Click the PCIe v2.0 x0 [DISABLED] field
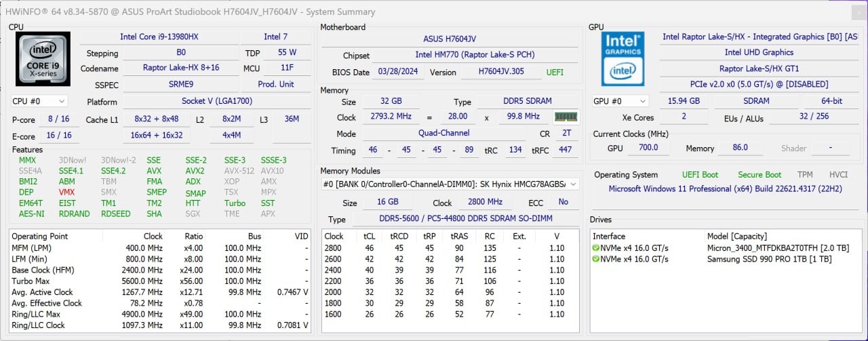The height and width of the screenshot is (341, 868). [759, 84]
